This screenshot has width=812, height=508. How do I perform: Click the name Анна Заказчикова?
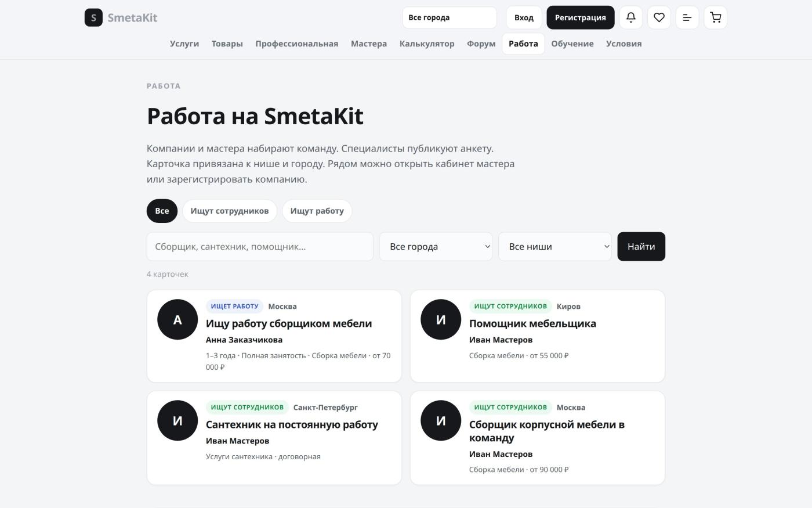click(244, 340)
